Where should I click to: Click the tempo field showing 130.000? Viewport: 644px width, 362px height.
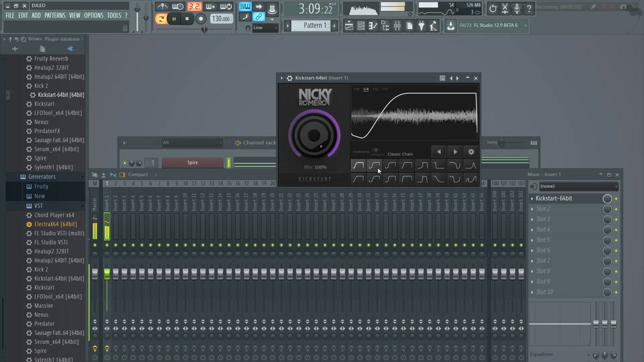(221, 19)
